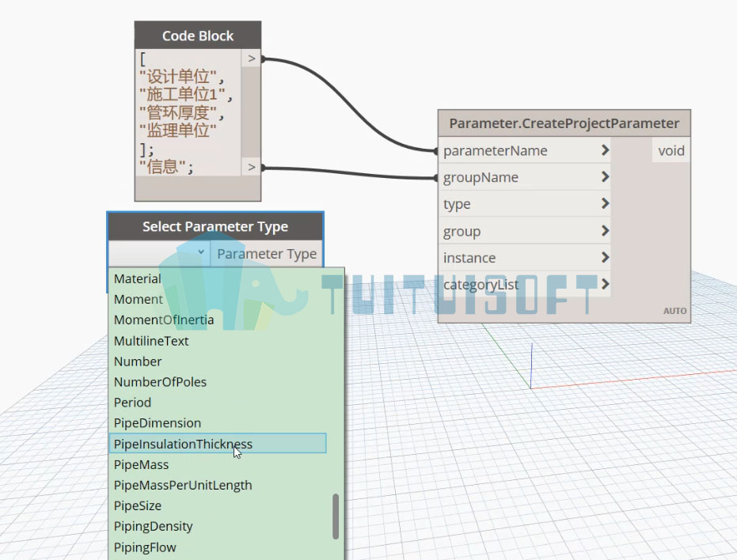Click the "监理单位" line in Code Block
This screenshot has height=560, width=737.
(177, 131)
